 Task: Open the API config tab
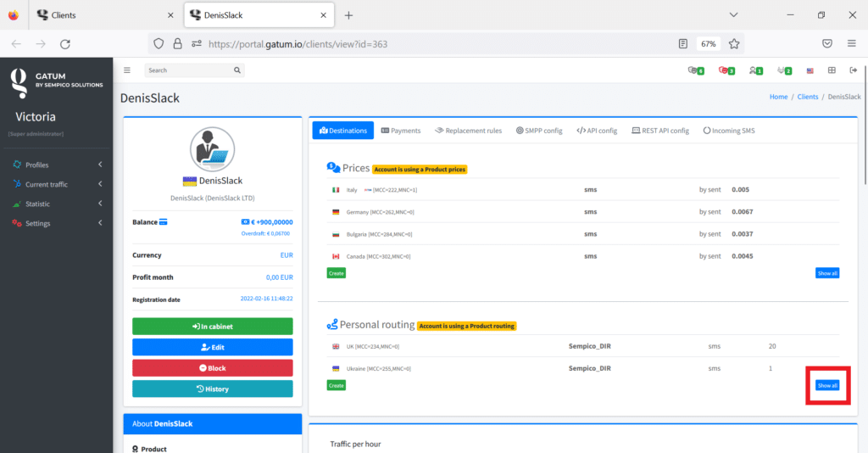coord(597,131)
